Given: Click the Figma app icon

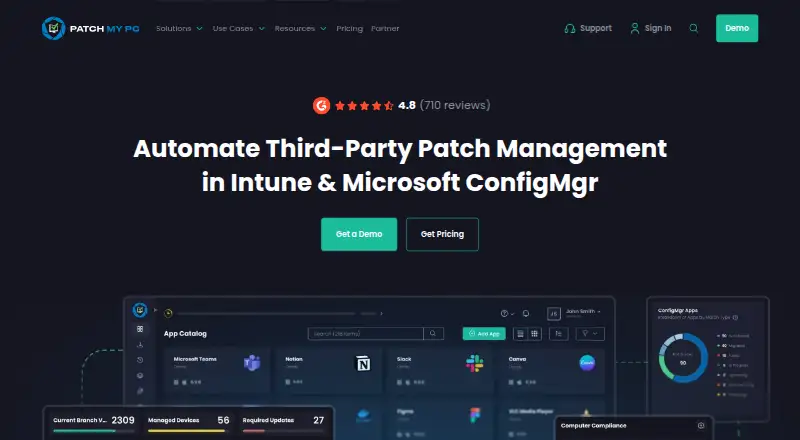Looking at the screenshot, I should (x=474, y=415).
